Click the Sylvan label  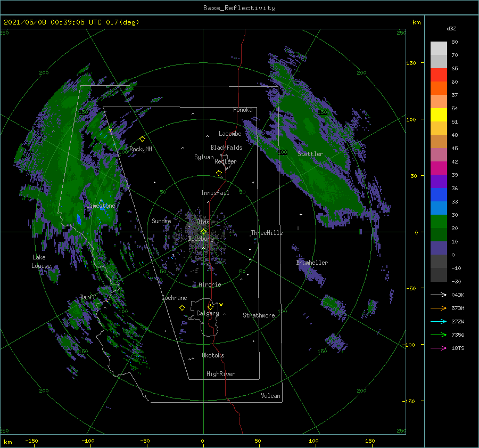pyautogui.click(x=204, y=157)
